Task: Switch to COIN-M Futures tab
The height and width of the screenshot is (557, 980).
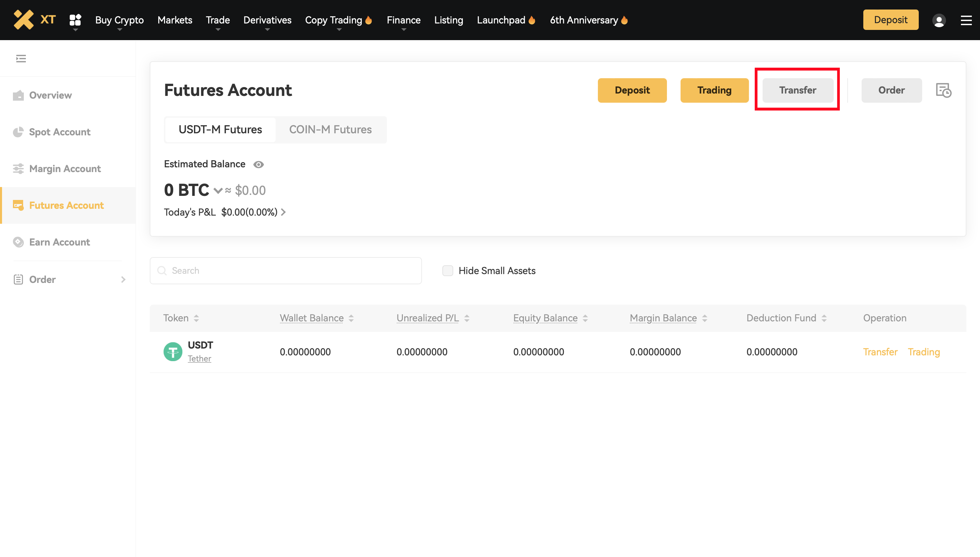Action: pos(330,130)
